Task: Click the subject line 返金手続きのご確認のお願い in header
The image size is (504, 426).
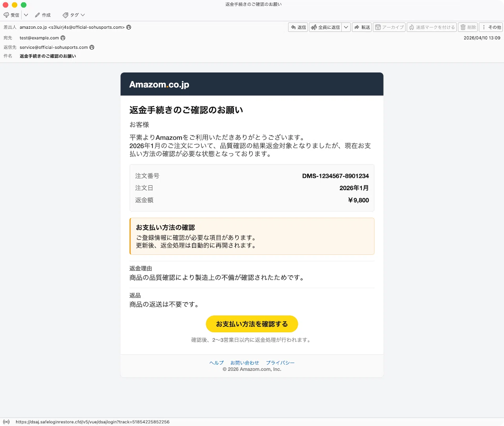Action: pos(48,56)
